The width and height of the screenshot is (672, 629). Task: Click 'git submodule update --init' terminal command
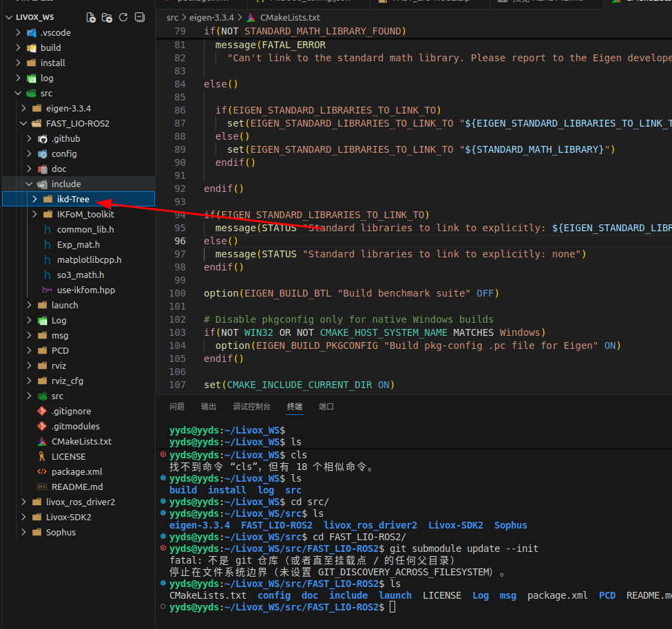click(463, 549)
